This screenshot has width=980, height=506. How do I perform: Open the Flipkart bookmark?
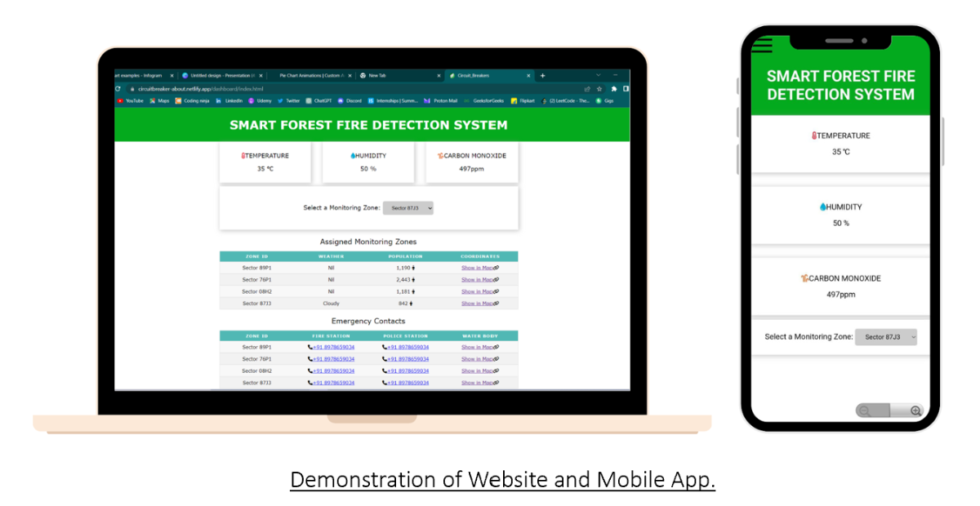click(x=523, y=100)
